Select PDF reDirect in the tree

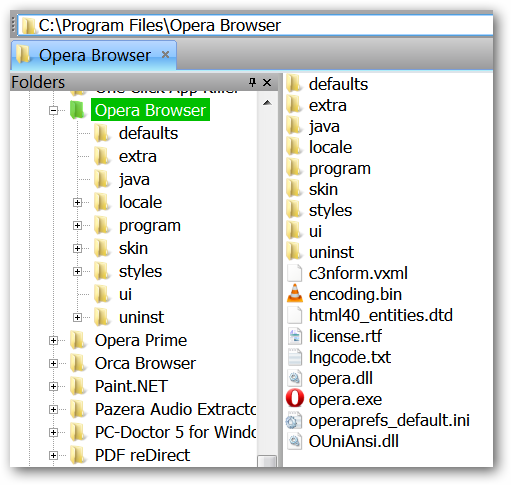[142, 455]
